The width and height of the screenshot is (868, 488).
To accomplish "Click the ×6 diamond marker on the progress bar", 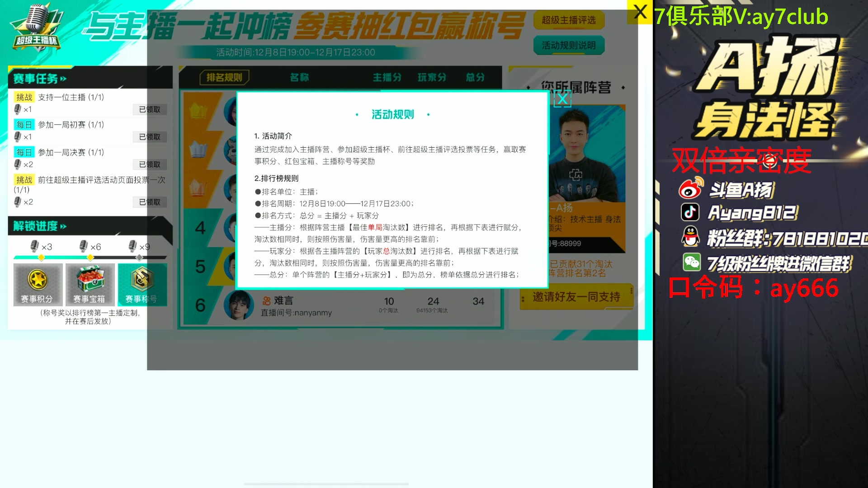I will tap(90, 257).
